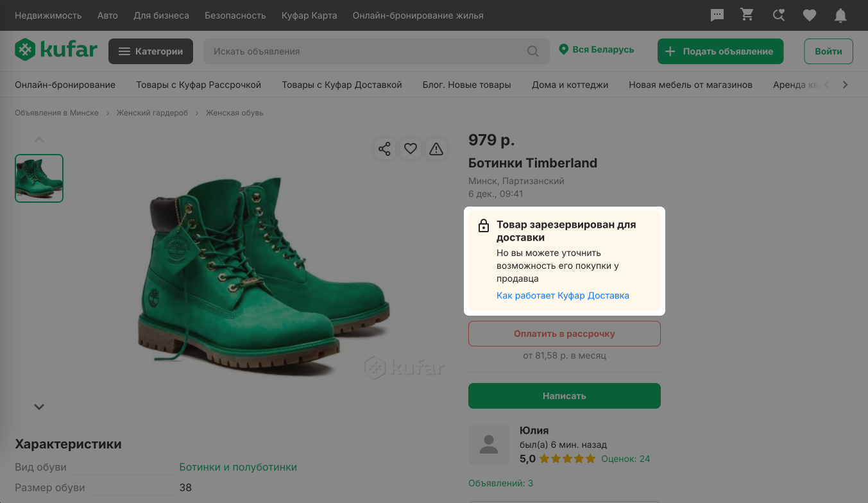Click the saved searches icon
Screen dimensions: 868x503
tap(779, 15)
